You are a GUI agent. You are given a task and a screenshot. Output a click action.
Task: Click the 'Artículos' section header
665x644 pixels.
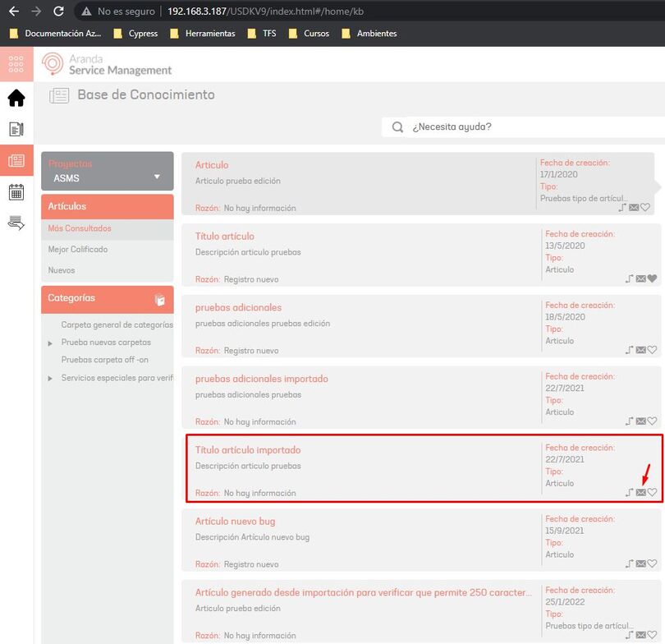coord(108,207)
